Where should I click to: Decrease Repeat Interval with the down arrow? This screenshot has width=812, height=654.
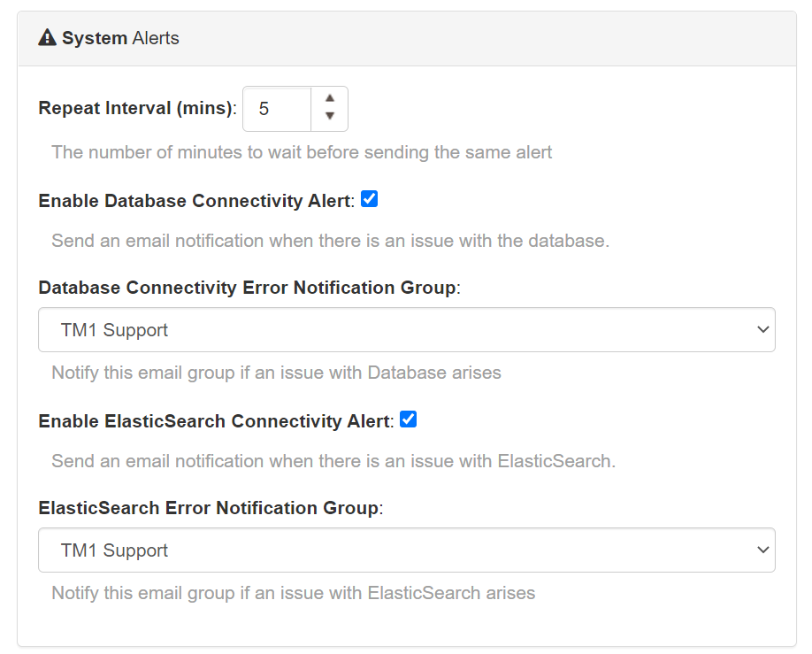point(330,117)
